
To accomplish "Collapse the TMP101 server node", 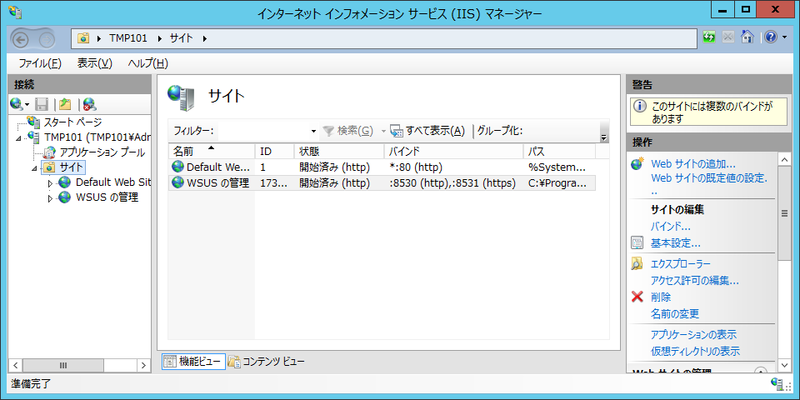I will [19, 138].
